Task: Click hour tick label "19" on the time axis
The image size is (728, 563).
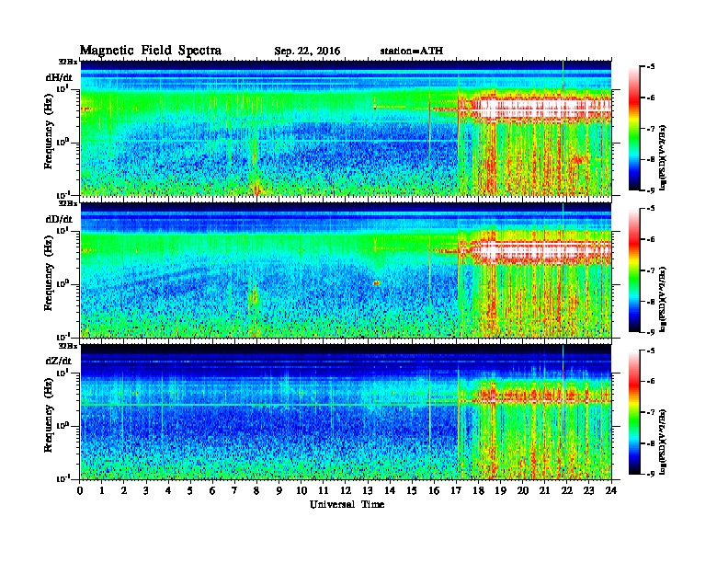Action: pos(500,490)
